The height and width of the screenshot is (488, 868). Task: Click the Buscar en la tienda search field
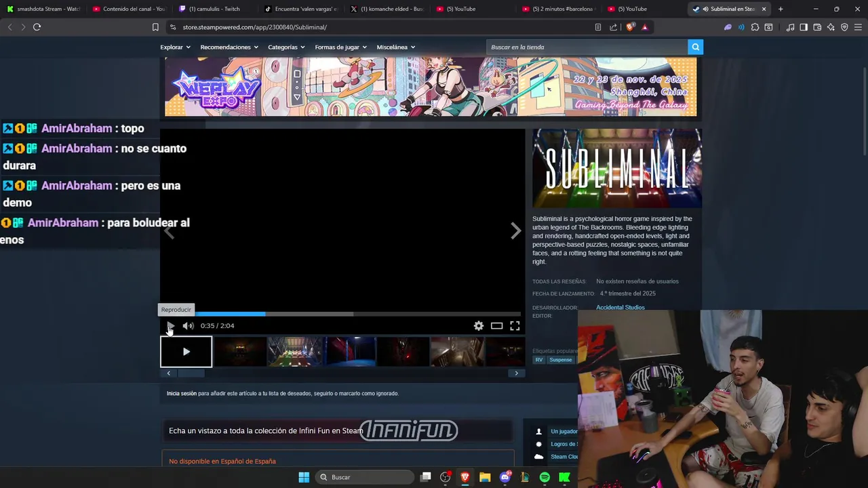(587, 47)
